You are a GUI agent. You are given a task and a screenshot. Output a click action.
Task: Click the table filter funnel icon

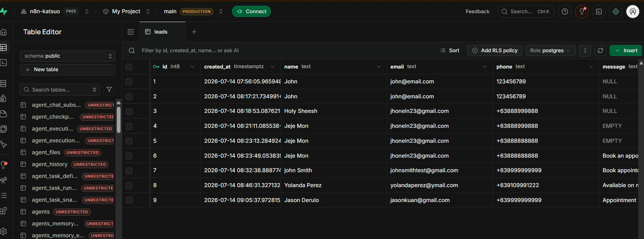coord(109,89)
